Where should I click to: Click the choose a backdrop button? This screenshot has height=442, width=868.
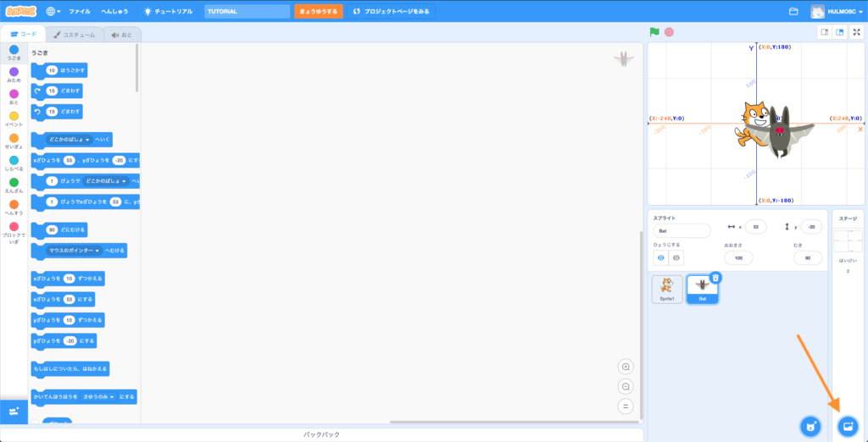click(848, 425)
